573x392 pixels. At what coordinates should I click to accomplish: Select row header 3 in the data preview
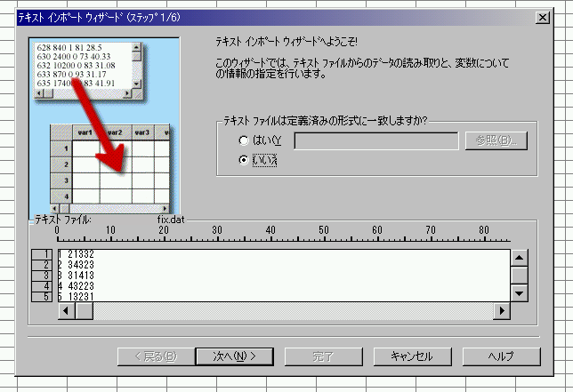click(42, 276)
